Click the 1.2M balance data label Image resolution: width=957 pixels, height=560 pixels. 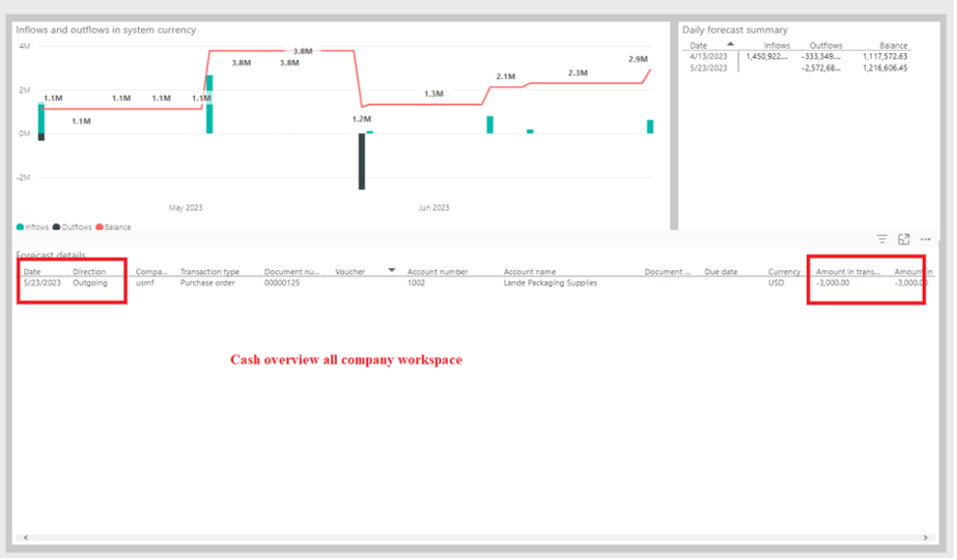pyautogui.click(x=361, y=119)
